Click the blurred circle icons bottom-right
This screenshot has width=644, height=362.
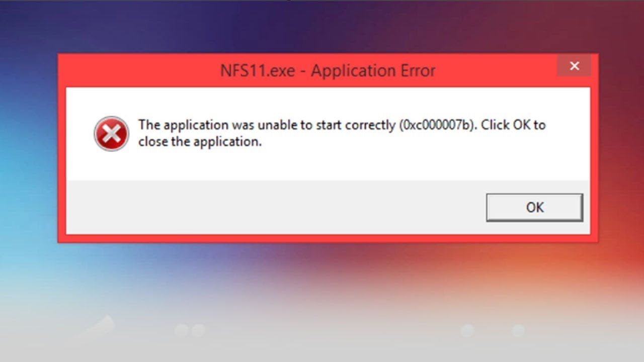(x=493, y=330)
